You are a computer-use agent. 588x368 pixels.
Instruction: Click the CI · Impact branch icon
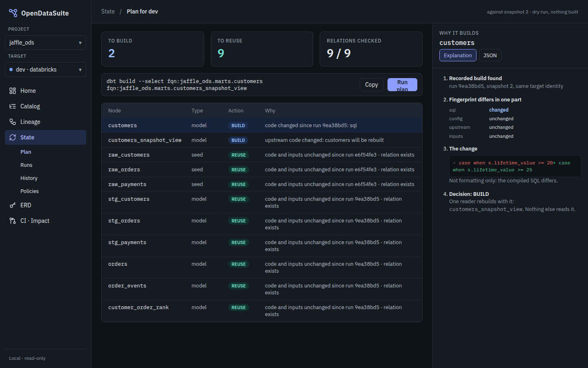(x=13, y=221)
